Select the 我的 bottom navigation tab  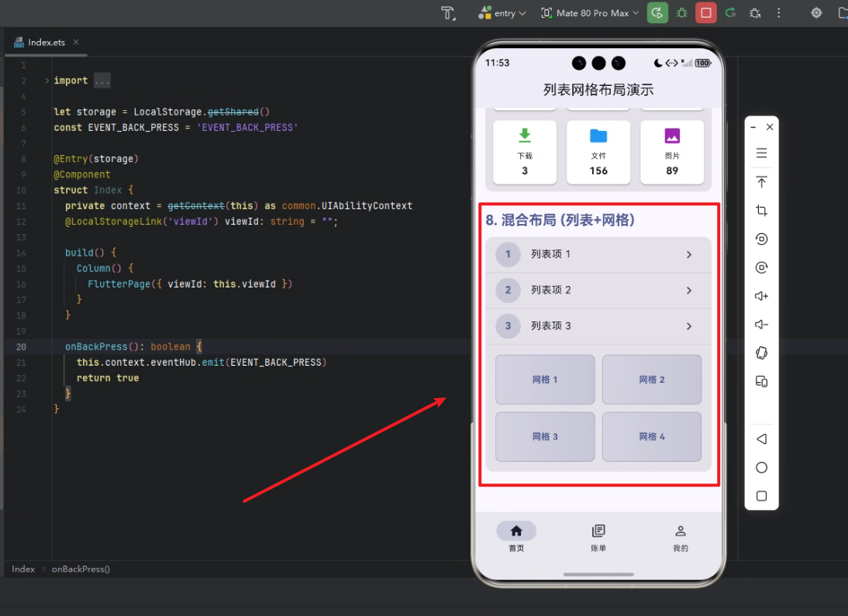point(681,537)
